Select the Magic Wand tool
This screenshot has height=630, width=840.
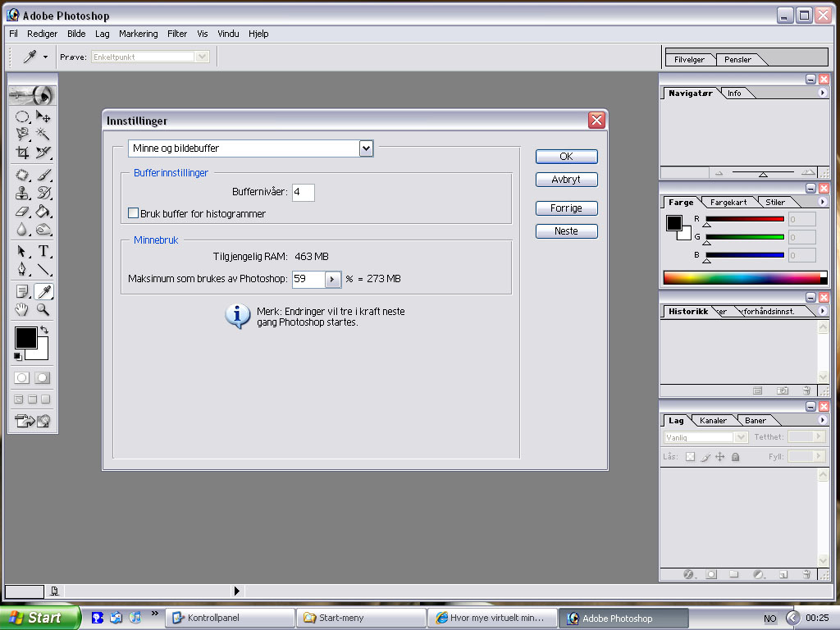click(x=43, y=134)
